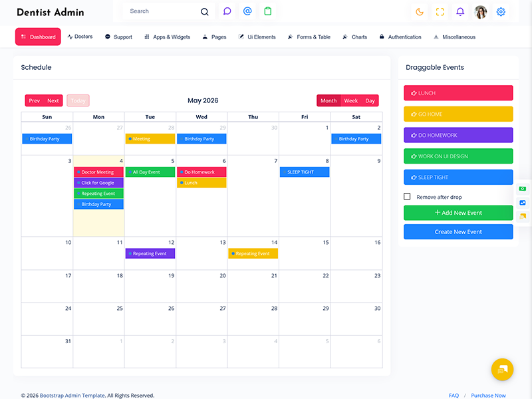This screenshot has height=399, width=532.
Task: Switch calendar to Month view
Action: 329,100
